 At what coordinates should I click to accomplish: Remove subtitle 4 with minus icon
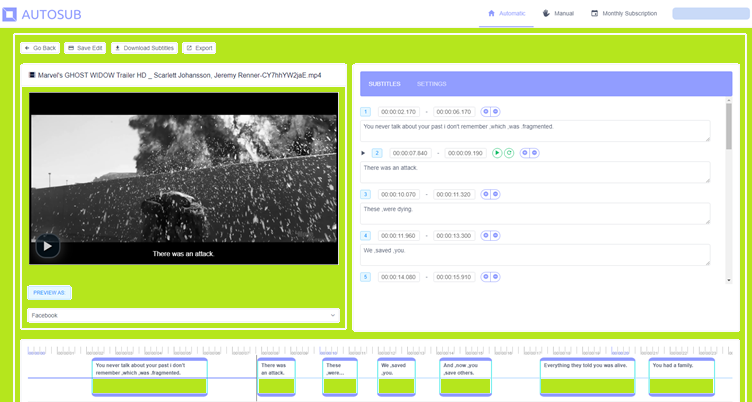click(495, 236)
